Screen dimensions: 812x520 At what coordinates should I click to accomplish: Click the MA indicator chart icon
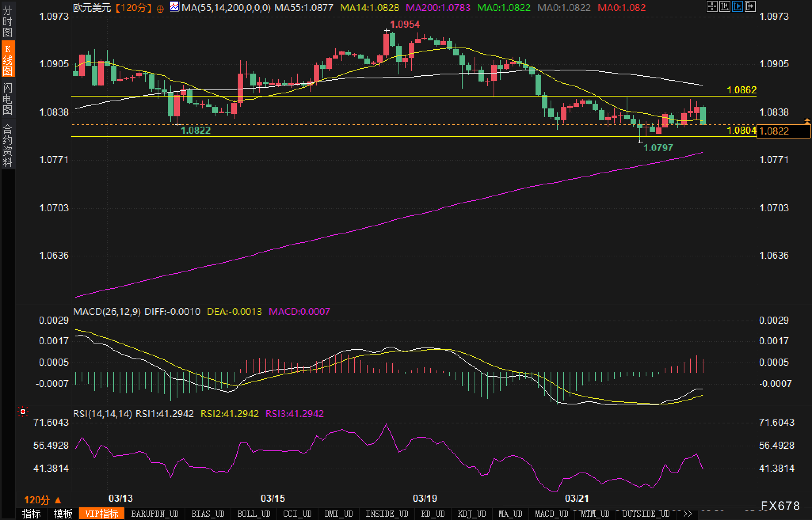click(174, 6)
